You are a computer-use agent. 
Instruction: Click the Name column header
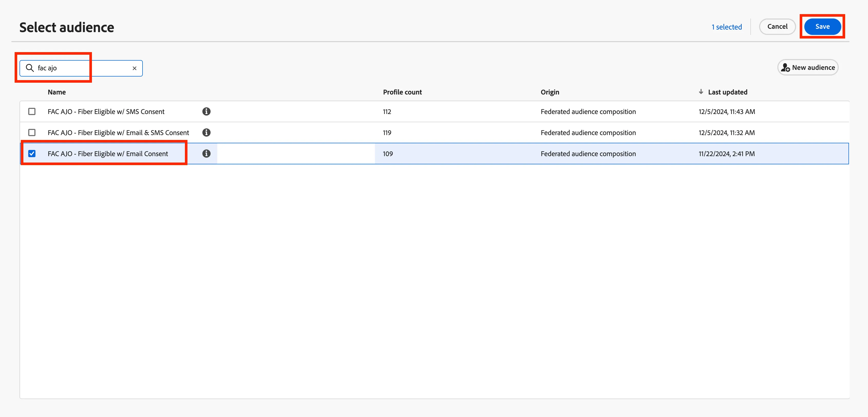56,92
